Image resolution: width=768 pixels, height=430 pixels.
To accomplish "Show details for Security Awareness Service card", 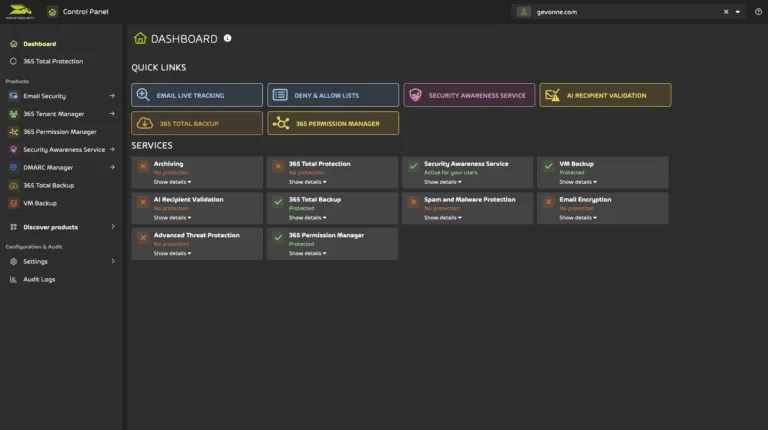I will tap(443, 182).
